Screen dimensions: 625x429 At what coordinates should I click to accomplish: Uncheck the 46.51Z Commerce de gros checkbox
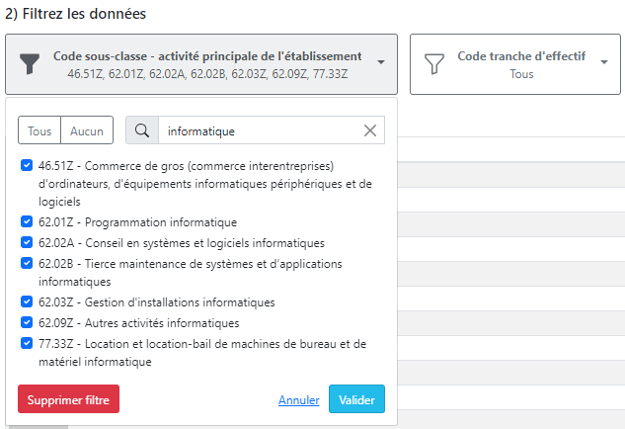pyautogui.click(x=27, y=166)
